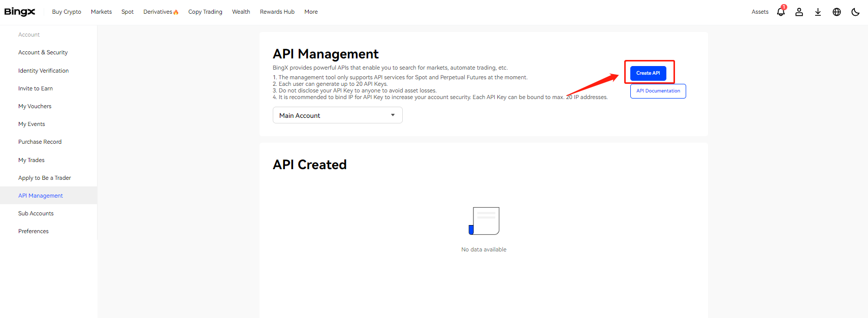Open Copy Trading menu
The width and height of the screenshot is (868, 318).
click(x=205, y=12)
